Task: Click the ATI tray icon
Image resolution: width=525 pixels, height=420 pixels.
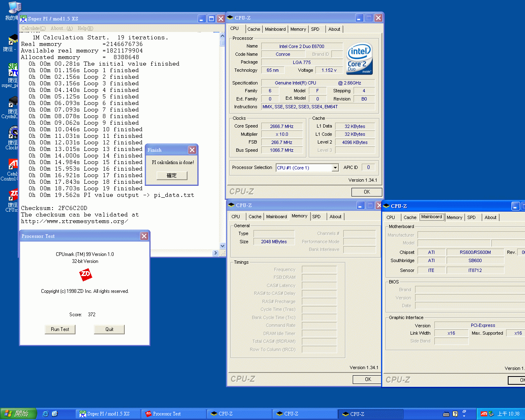Action: tap(484, 414)
